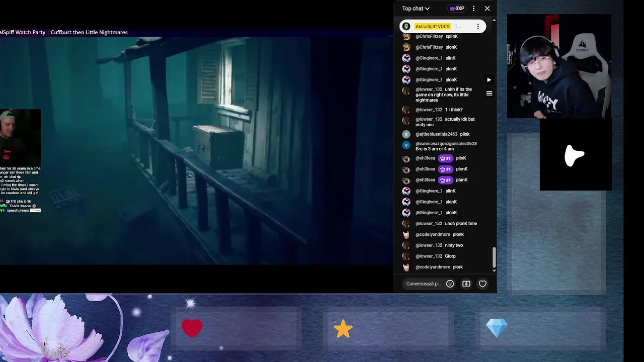Click the chat scroll down arrow
This screenshot has height=362, width=644.
[494, 270]
